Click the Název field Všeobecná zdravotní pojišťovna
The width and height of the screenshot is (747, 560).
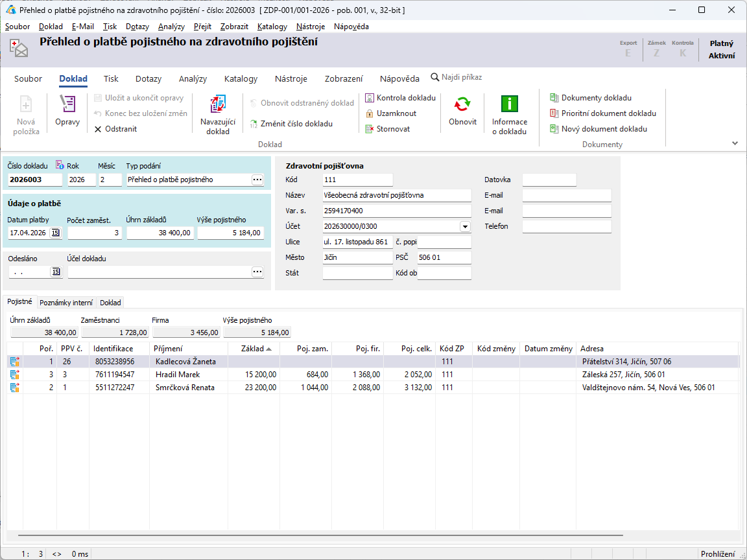397,195
